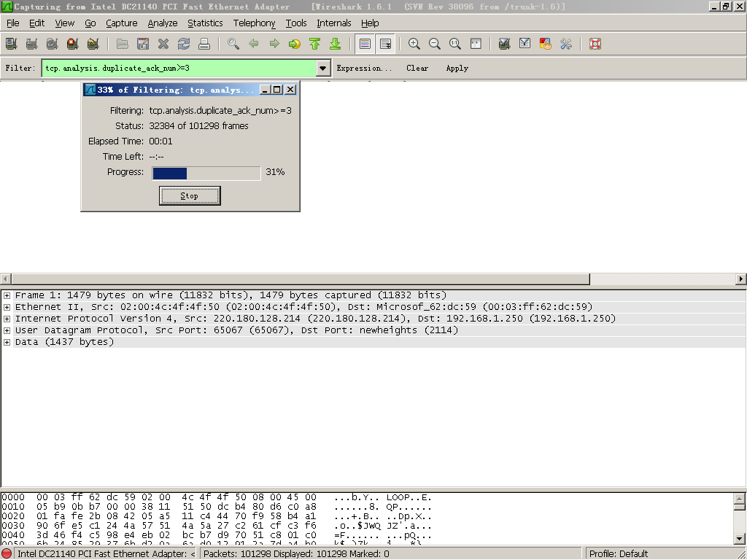Open the Analyze menu
The height and width of the screenshot is (560, 747).
click(x=163, y=23)
